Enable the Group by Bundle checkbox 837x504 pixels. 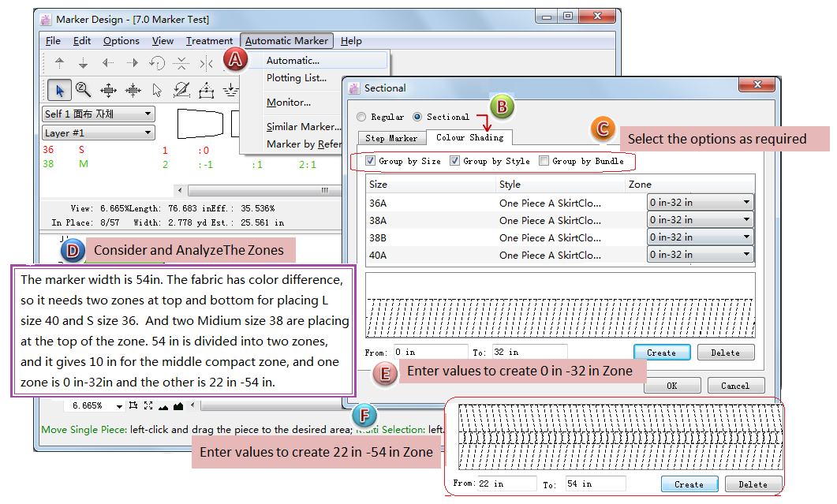point(544,161)
